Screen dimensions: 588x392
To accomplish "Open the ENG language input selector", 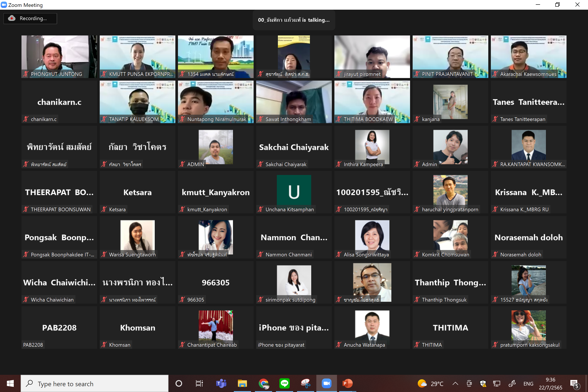I will pos(528,383).
